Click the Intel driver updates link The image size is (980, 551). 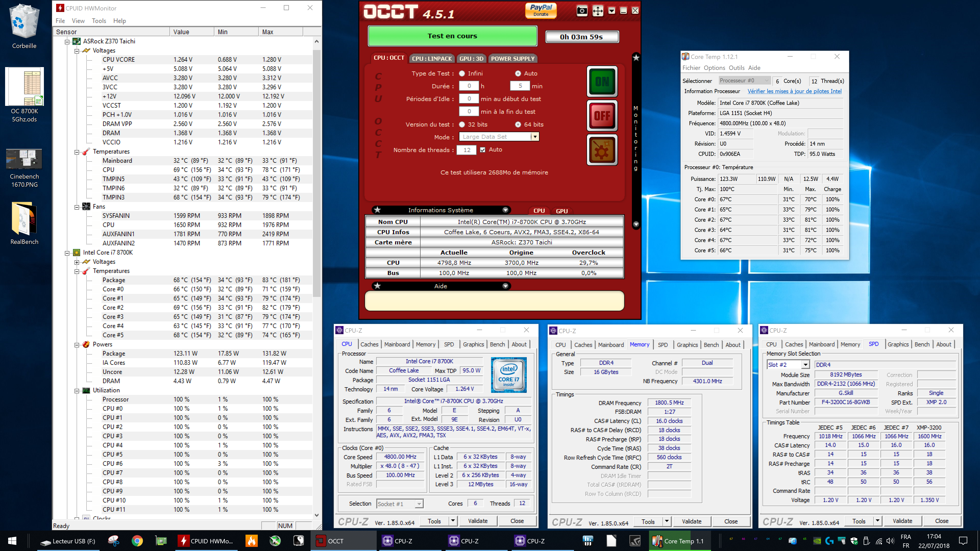[x=794, y=91]
